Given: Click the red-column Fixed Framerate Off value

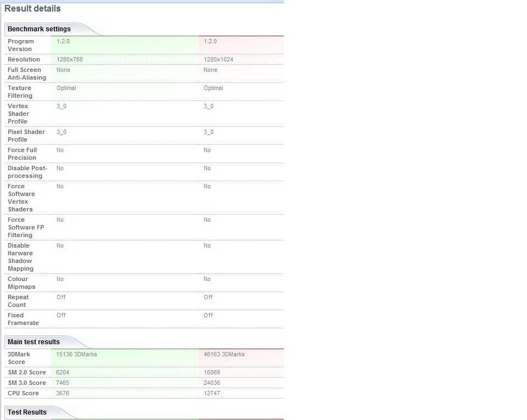Looking at the screenshot, I should coord(208,316).
